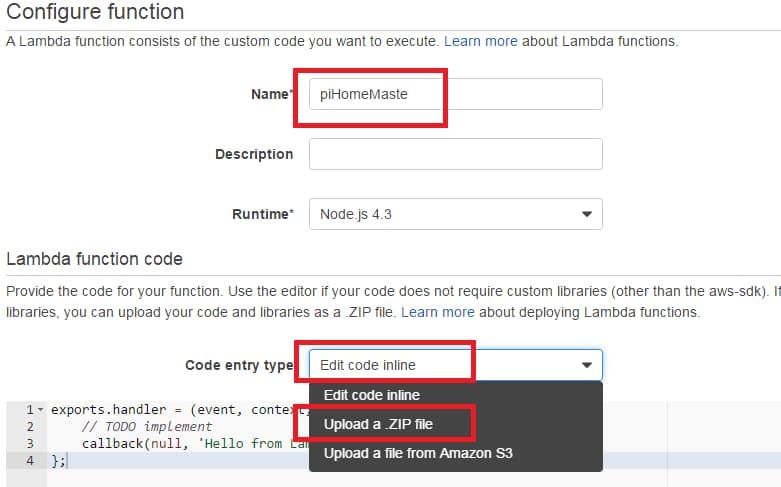Collapse the code fold arrow on line 1
Image resolution: width=781 pixels, height=487 pixels.
click(x=41, y=409)
